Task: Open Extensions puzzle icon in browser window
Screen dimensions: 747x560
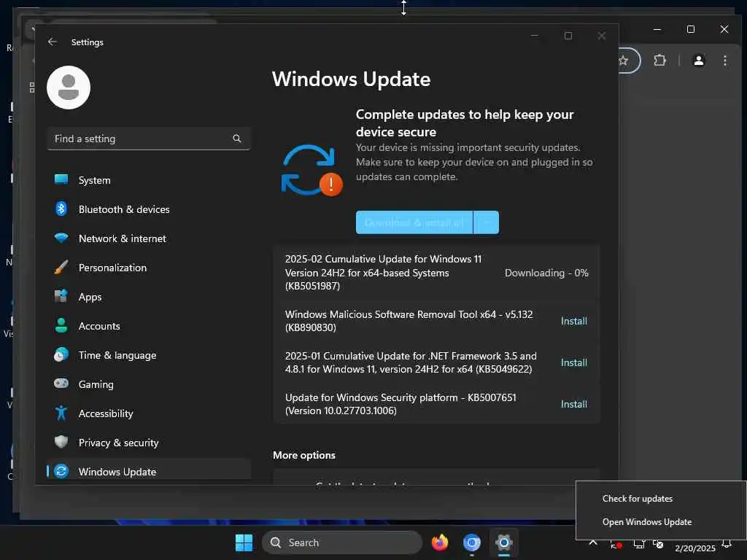Action: point(659,61)
